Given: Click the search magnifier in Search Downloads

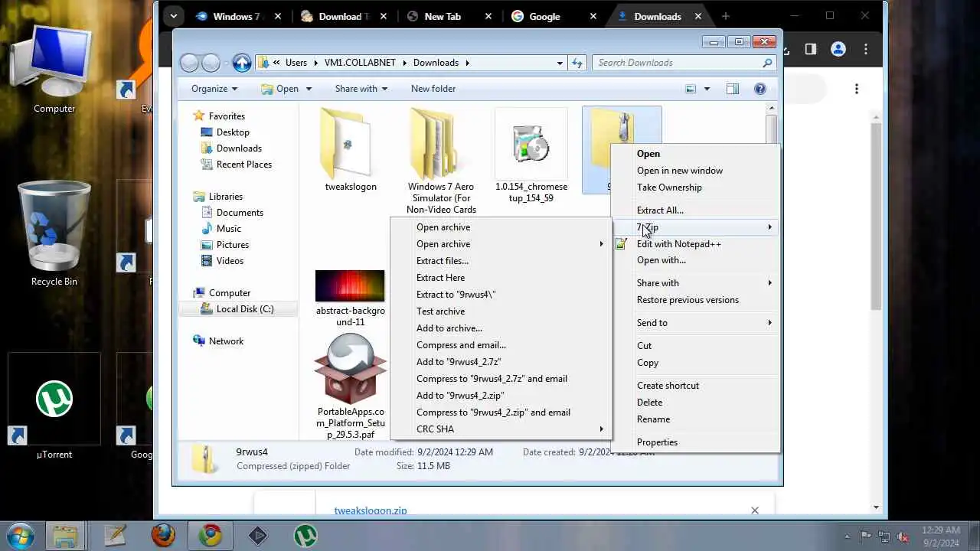Looking at the screenshot, I should pos(767,63).
